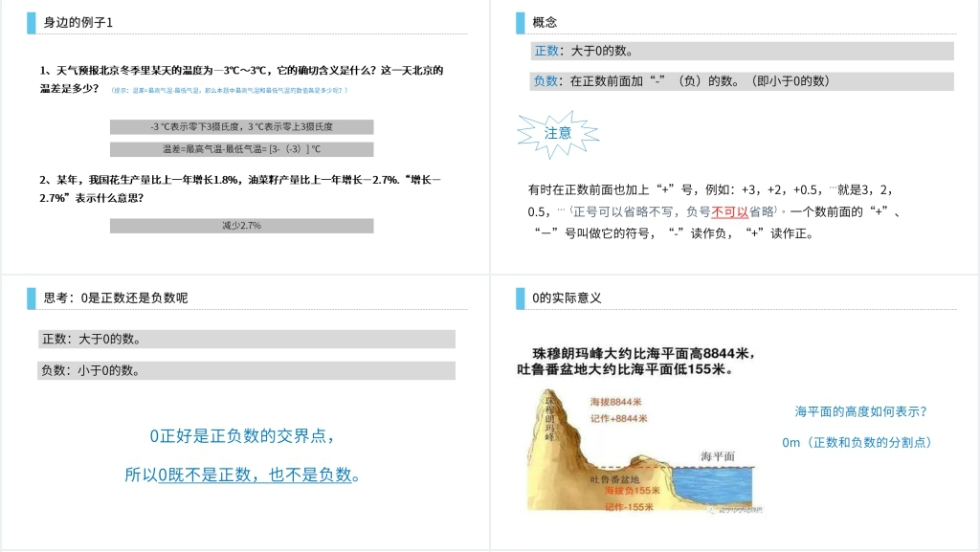Click the small blue hint text starting "提示"
Viewport: 980px width, 552px height.
(230, 91)
